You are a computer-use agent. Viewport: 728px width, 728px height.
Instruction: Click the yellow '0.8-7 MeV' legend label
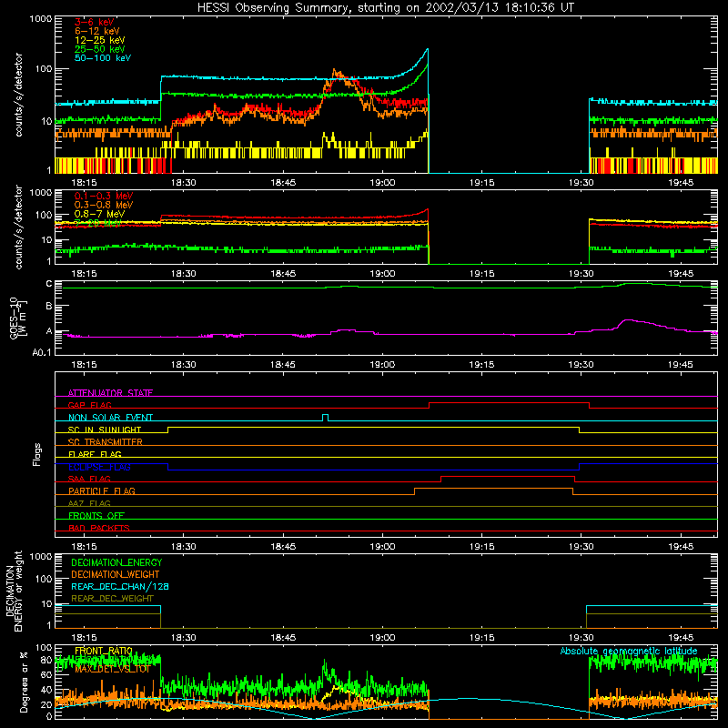99,214
